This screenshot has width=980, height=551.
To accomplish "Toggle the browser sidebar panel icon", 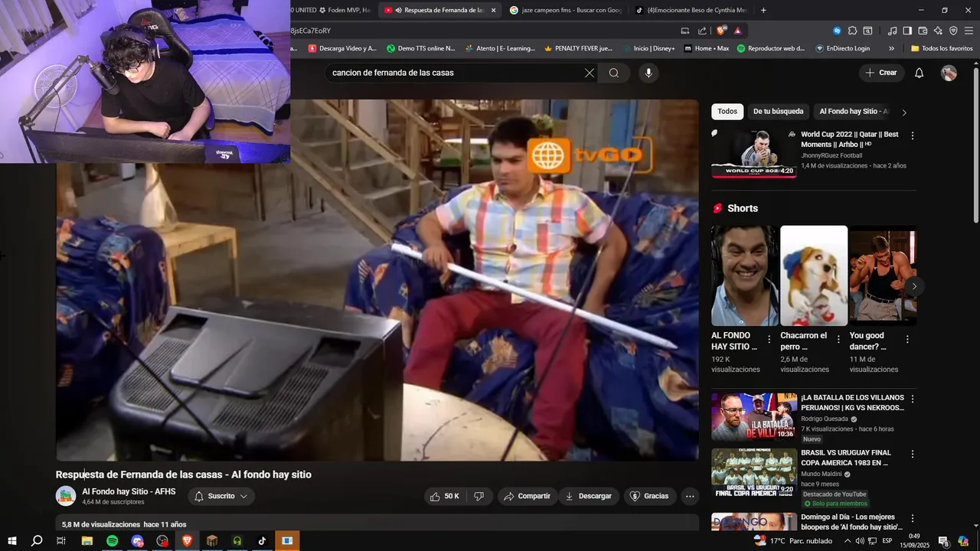I will coord(907,31).
